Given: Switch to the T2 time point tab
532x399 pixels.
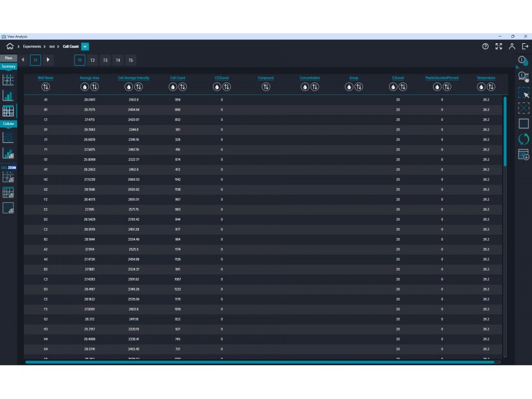Looking at the screenshot, I should click(92, 61).
